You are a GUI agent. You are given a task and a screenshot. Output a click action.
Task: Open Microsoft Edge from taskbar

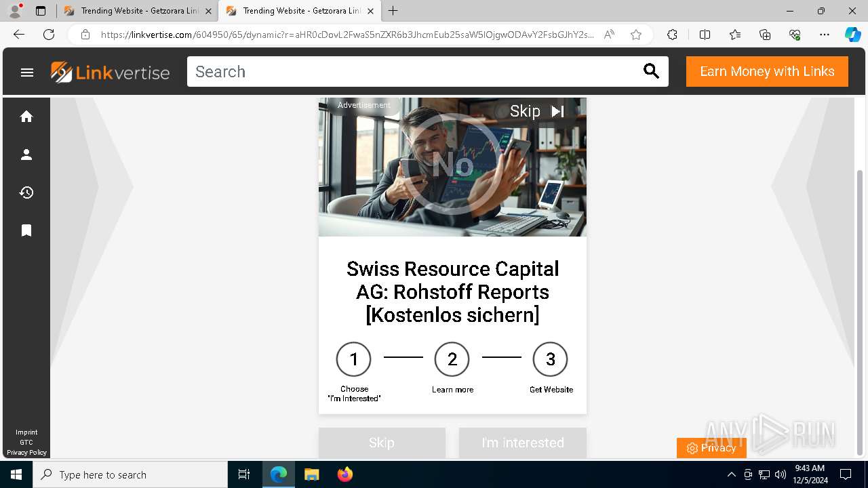[279, 474]
